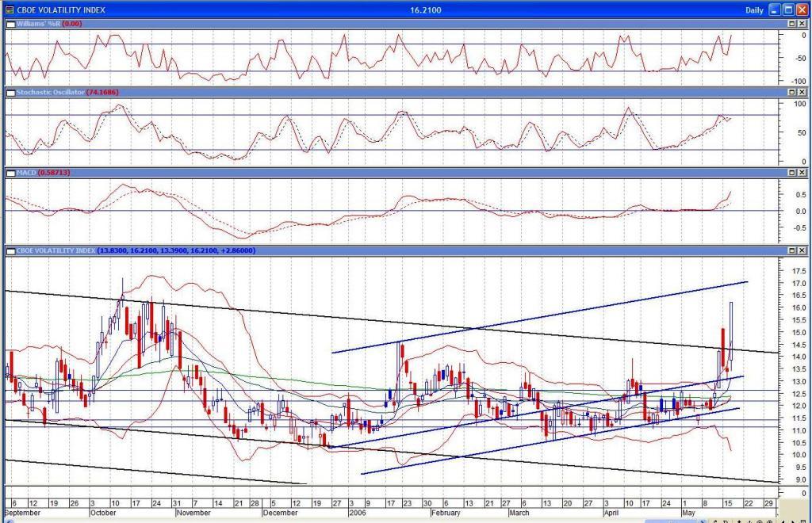
Task: Click the December month label on date axis
Action: 280,513
